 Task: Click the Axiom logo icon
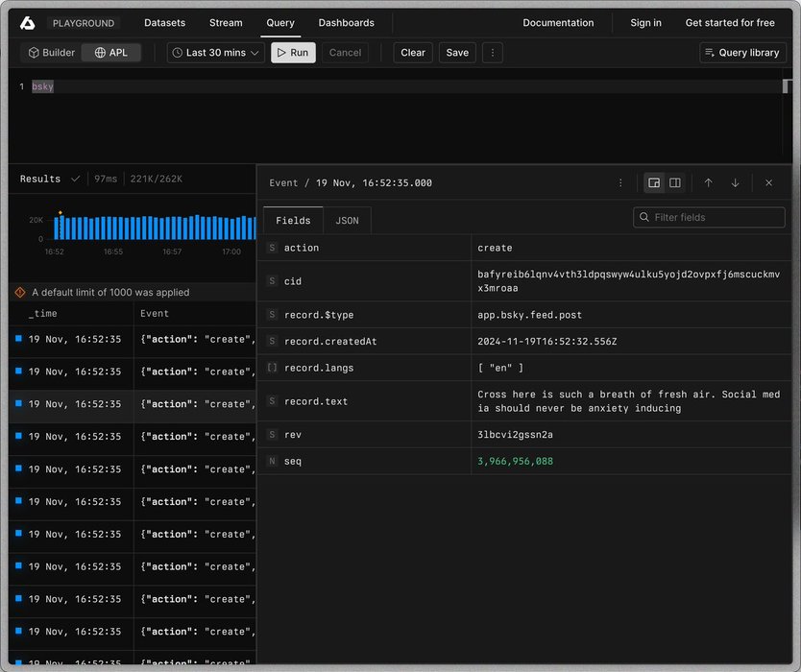pyautogui.click(x=28, y=23)
